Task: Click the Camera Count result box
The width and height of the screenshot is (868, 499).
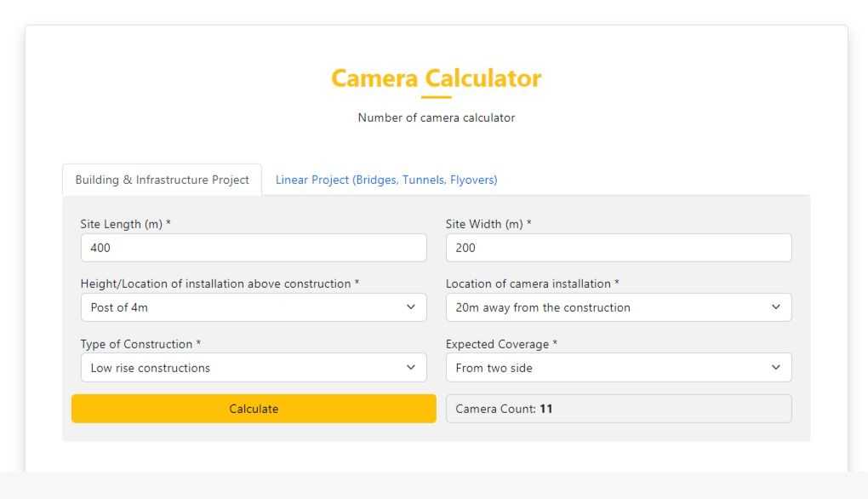Action: (x=618, y=409)
